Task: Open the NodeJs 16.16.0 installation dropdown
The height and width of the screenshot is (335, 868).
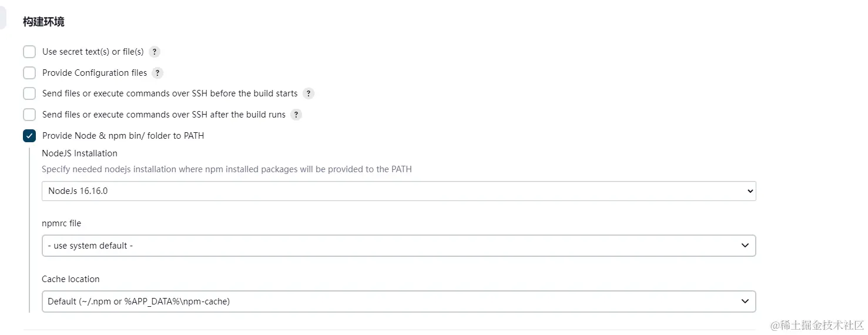Action: 398,191
